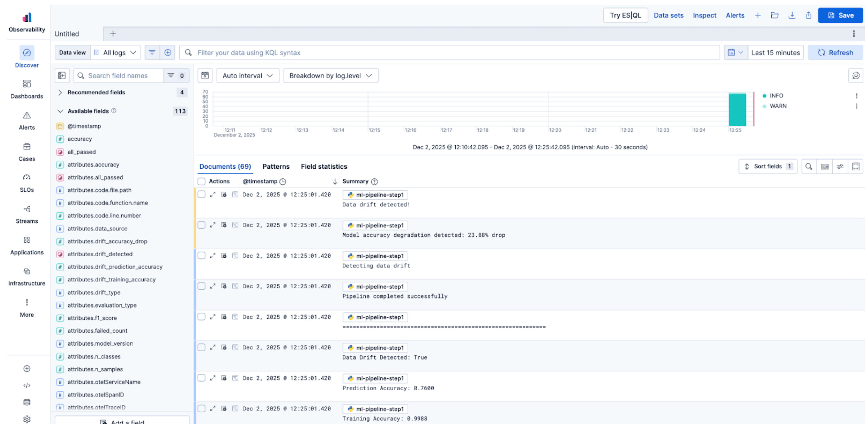868x429 pixels.
Task: Expand the first document in fullscreen flyout
Action: pos(213,194)
